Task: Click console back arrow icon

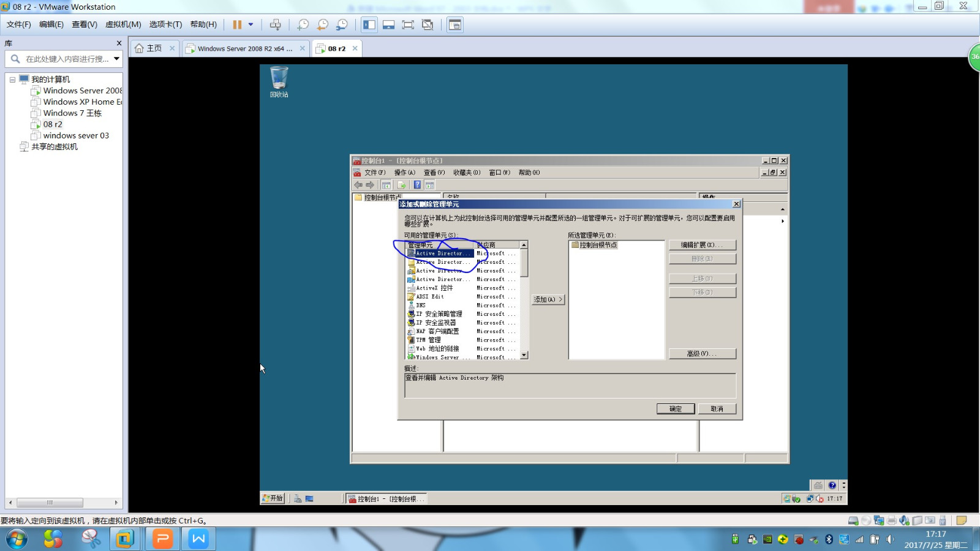Action: (x=358, y=185)
